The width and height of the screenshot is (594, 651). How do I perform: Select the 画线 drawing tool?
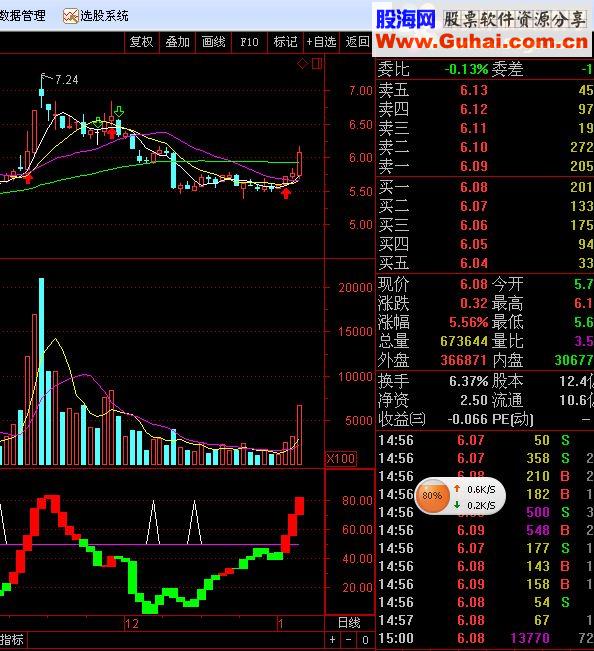213,42
